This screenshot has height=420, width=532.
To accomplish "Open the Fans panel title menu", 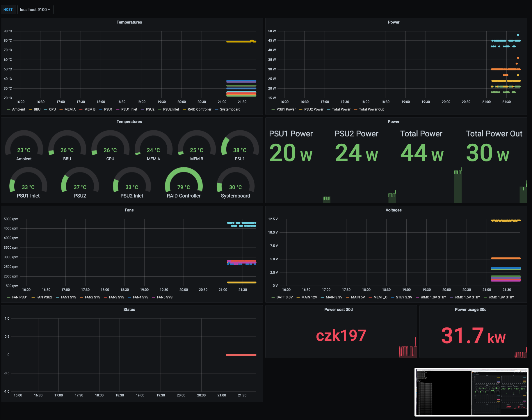I will coord(129,210).
